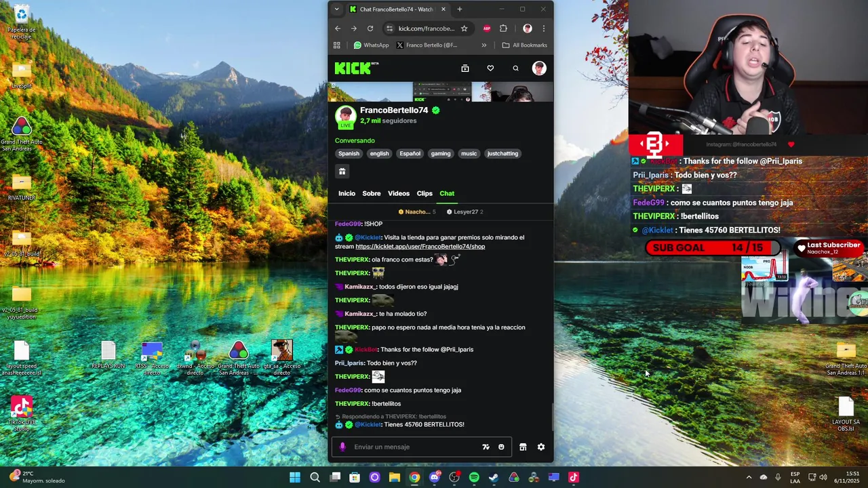Viewport: 868px width, 488px height.
Task: Click the Español tag
Action: (x=410, y=153)
